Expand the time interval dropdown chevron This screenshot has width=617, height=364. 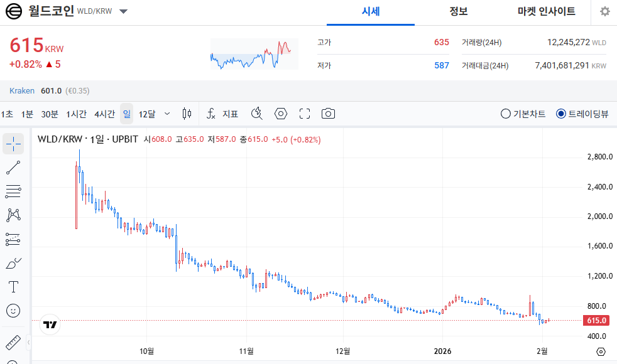167,114
